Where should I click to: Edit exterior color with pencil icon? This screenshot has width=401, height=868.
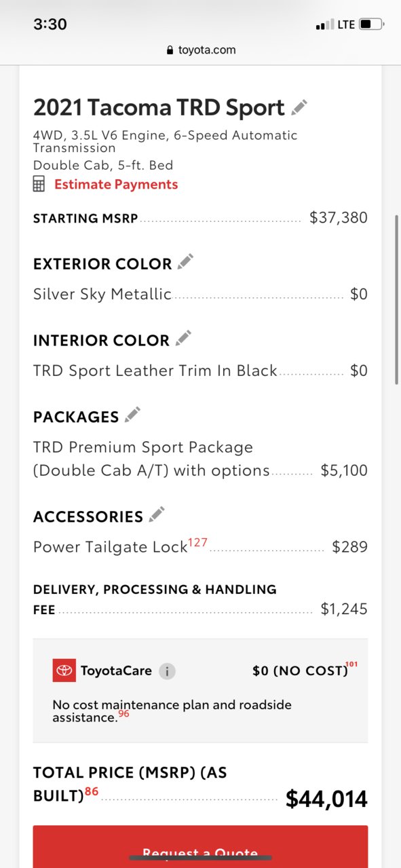[x=185, y=262]
